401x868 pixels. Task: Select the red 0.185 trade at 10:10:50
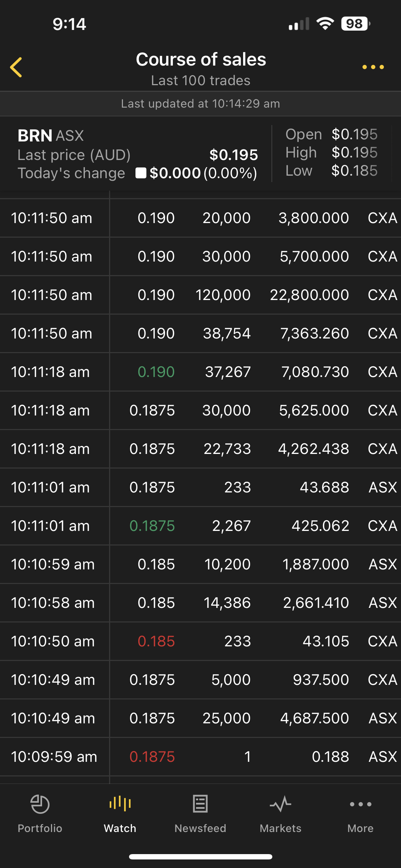tap(200, 641)
